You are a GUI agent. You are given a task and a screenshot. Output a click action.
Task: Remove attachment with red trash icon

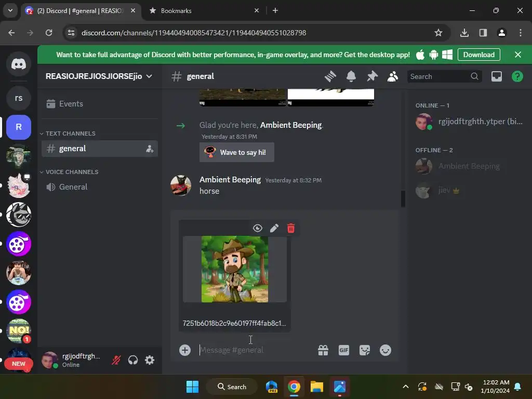(x=291, y=228)
